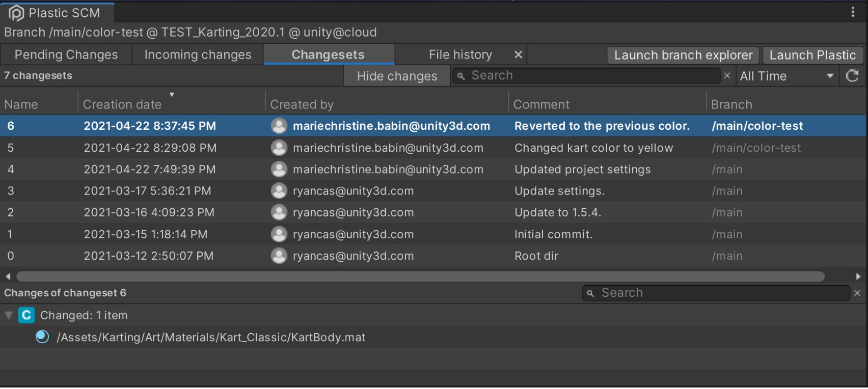Click avatar icon in changeset 4 row
The image size is (868, 389).
(279, 169)
